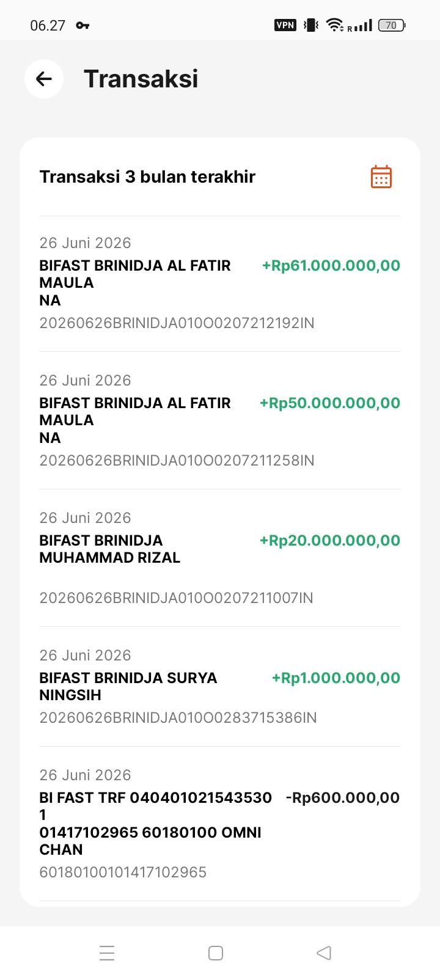Tap the Android home square icon
Screen dimensions: 440x980
(216, 953)
